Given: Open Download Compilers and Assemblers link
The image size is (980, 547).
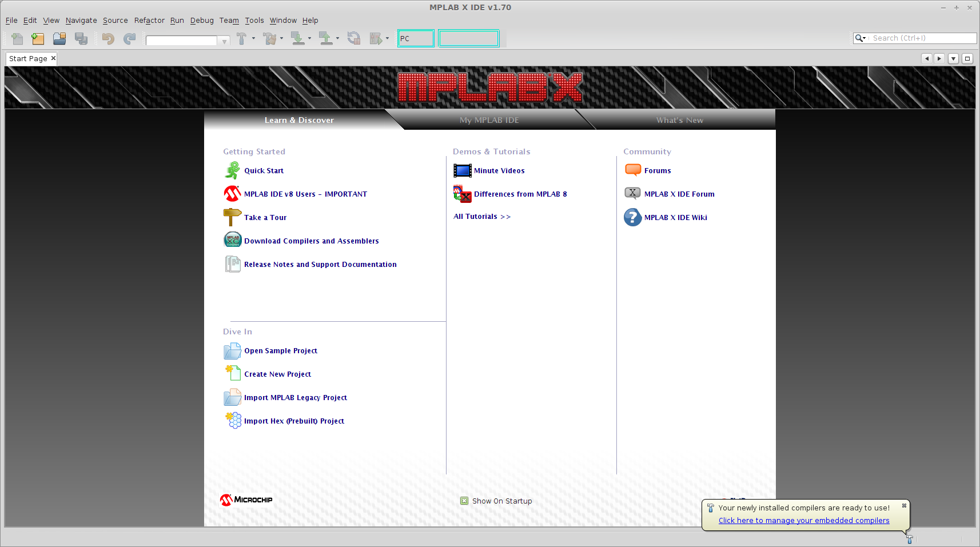Looking at the screenshot, I should point(312,241).
